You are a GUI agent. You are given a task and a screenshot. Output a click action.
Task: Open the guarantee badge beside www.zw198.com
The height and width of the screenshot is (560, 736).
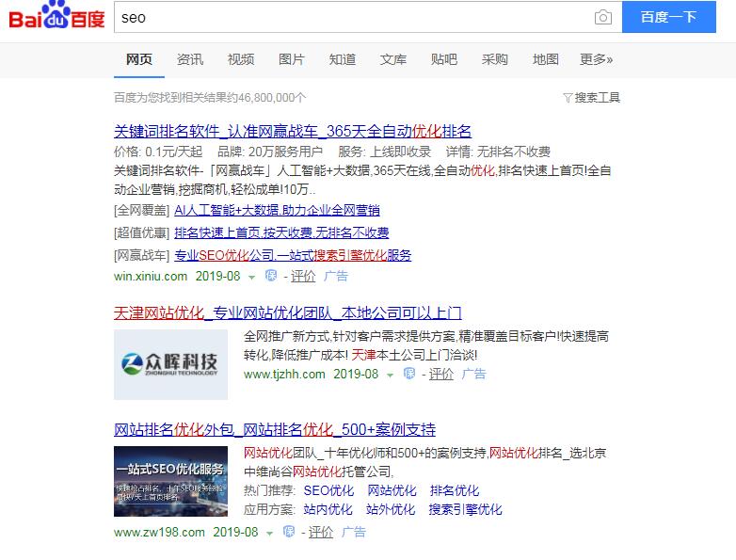[289, 531]
